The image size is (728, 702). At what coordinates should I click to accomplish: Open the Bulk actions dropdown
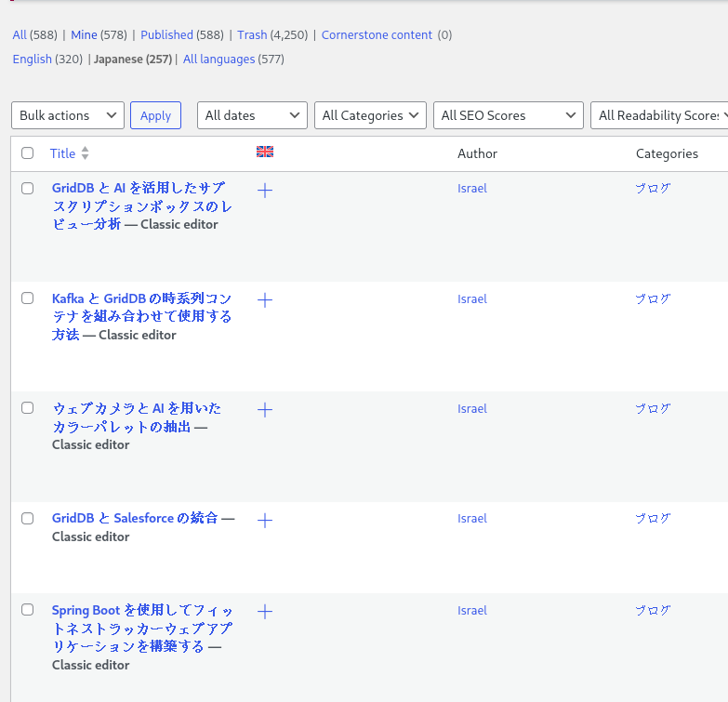click(x=68, y=115)
